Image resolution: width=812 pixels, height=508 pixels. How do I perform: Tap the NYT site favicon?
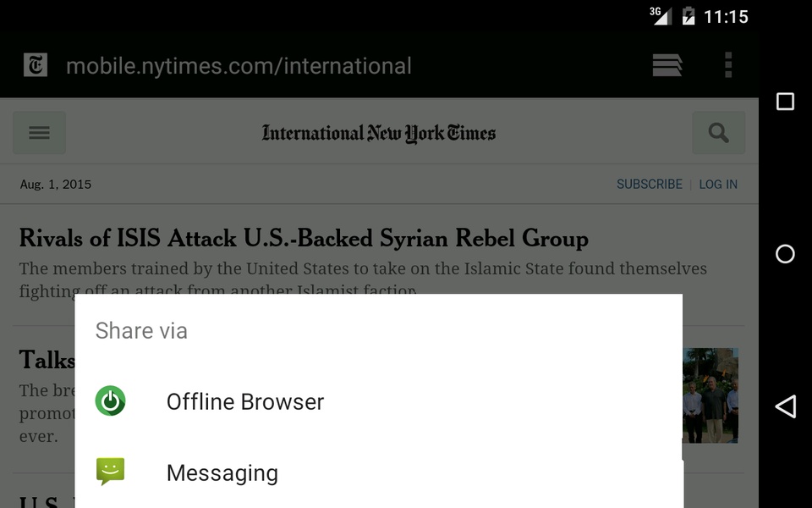pyautogui.click(x=36, y=65)
